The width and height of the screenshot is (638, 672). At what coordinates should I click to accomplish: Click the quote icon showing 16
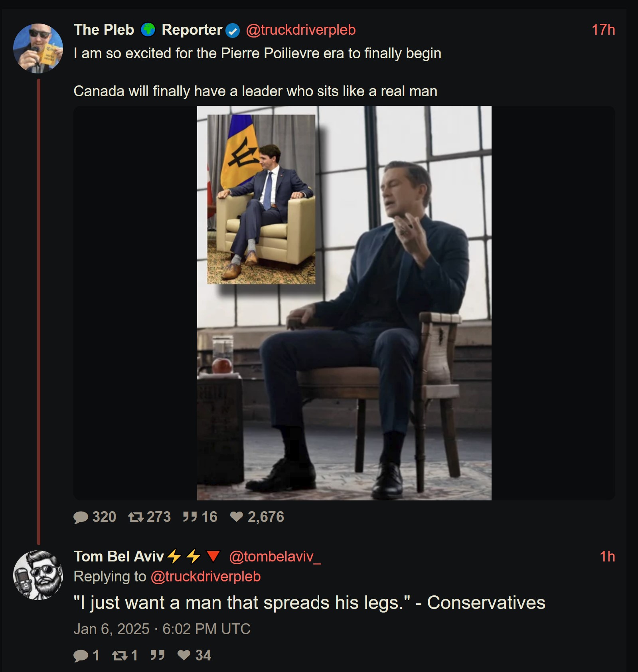coord(190,517)
